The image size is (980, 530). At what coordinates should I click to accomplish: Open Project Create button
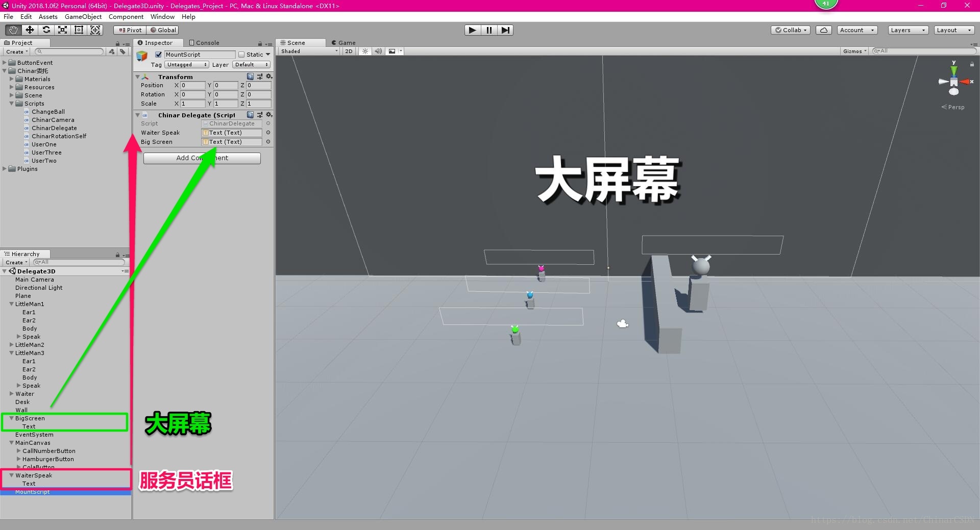[x=17, y=52]
